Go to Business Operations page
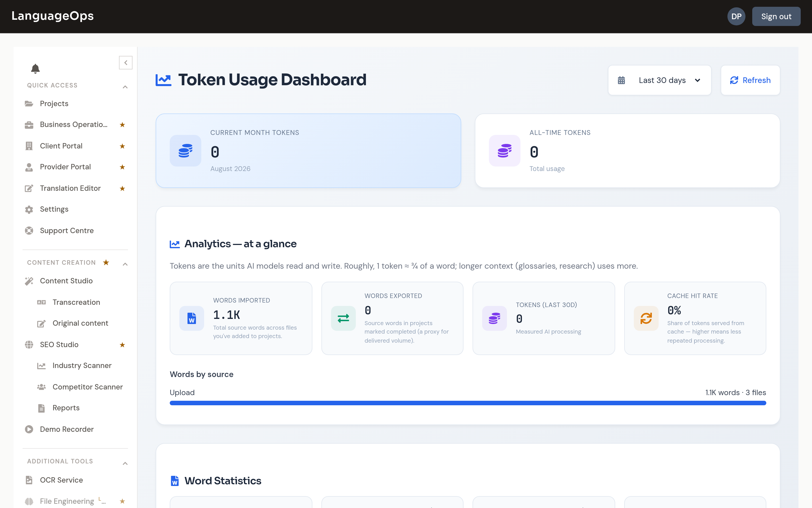812x508 pixels. tap(74, 125)
